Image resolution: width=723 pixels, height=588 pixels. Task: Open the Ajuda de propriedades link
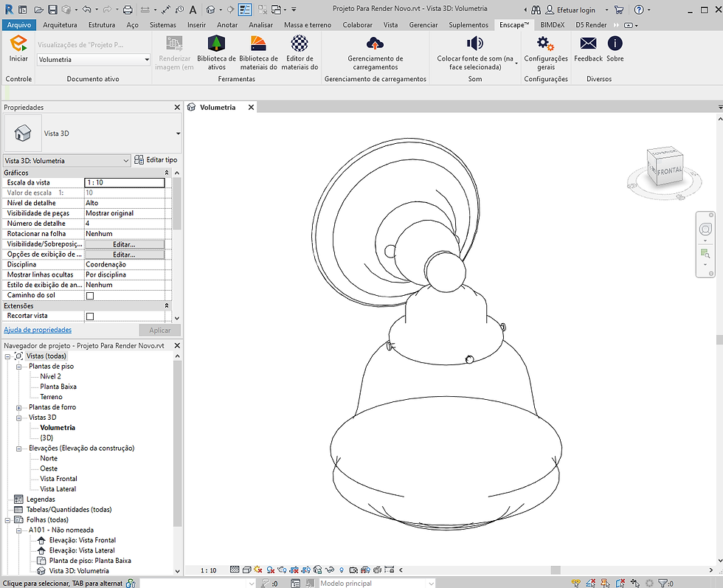click(x=38, y=330)
